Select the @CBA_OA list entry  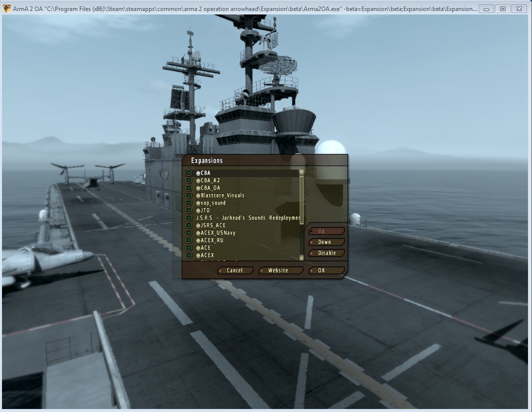coord(242,188)
